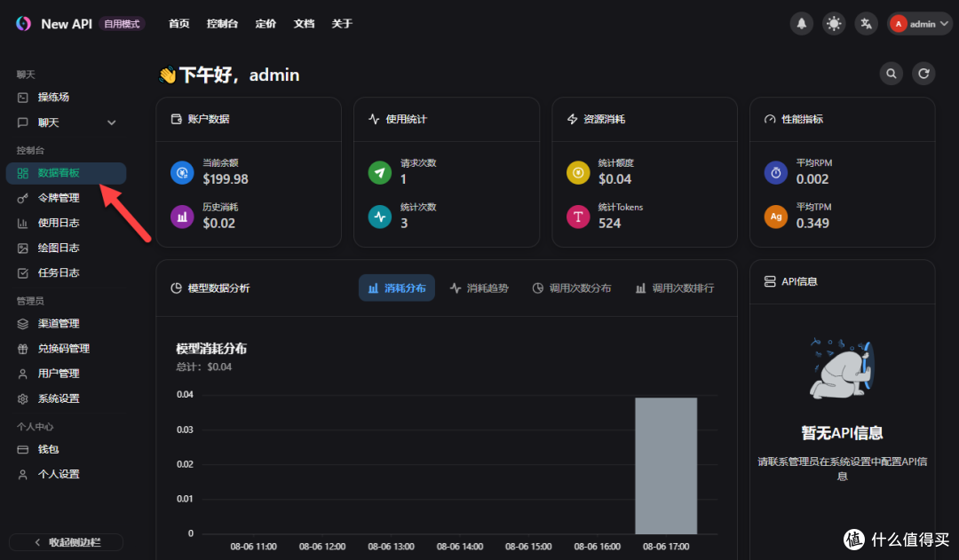Click the $0.02 历史消耗 value
The image size is (959, 560).
click(x=219, y=223)
